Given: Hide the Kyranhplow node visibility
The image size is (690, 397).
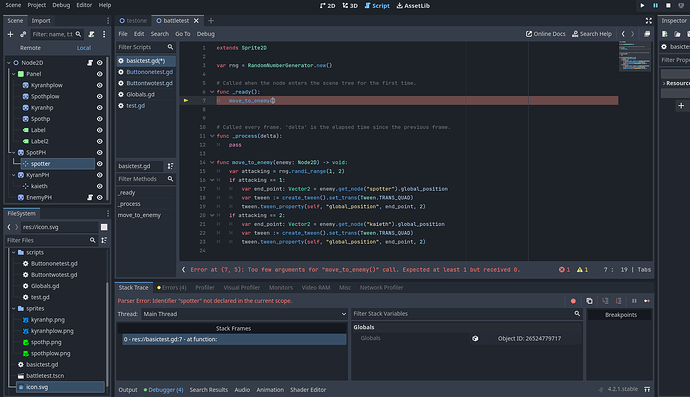Looking at the screenshot, I should 99,85.
